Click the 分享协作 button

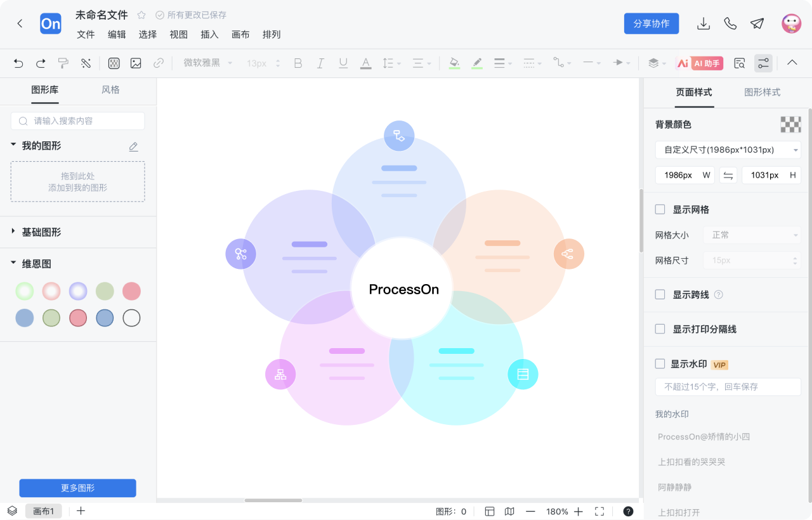click(652, 23)
